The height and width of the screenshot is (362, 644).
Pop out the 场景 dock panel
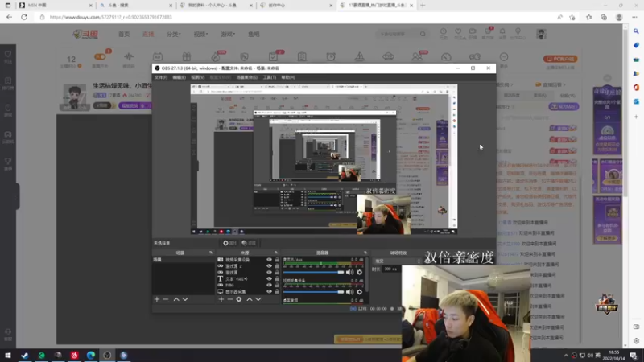pos(211,253)
